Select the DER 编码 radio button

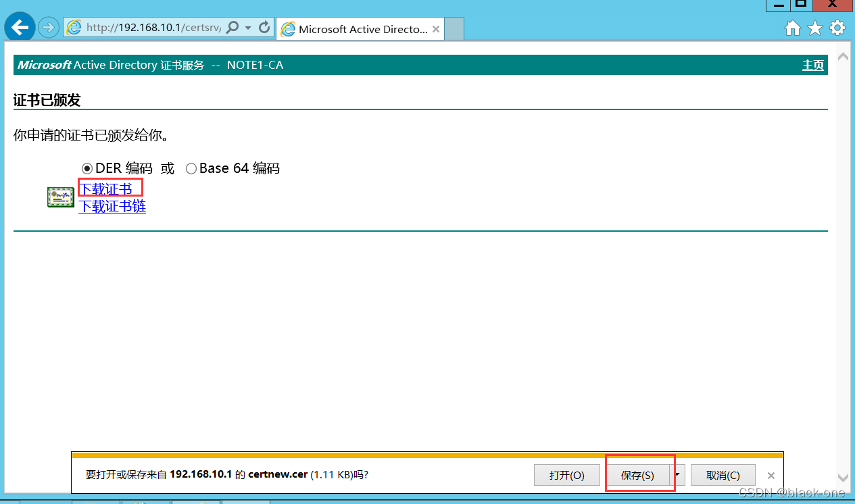(87, 168)
